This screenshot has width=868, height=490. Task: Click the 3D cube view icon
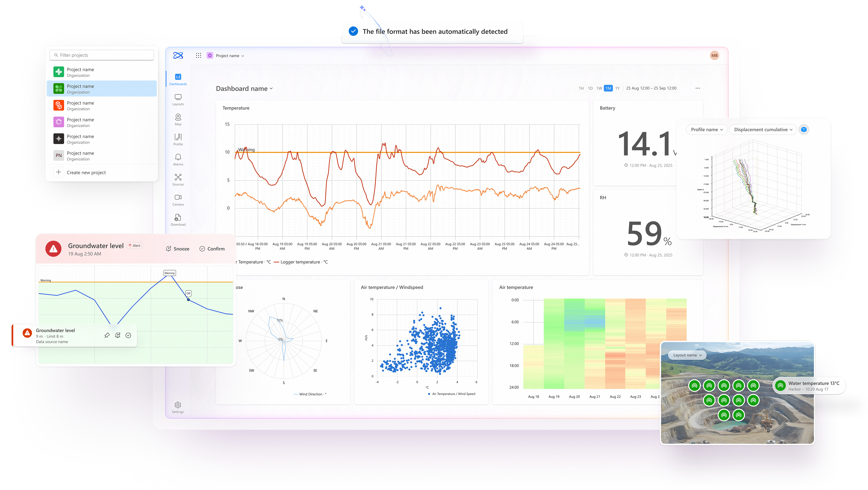804,130
